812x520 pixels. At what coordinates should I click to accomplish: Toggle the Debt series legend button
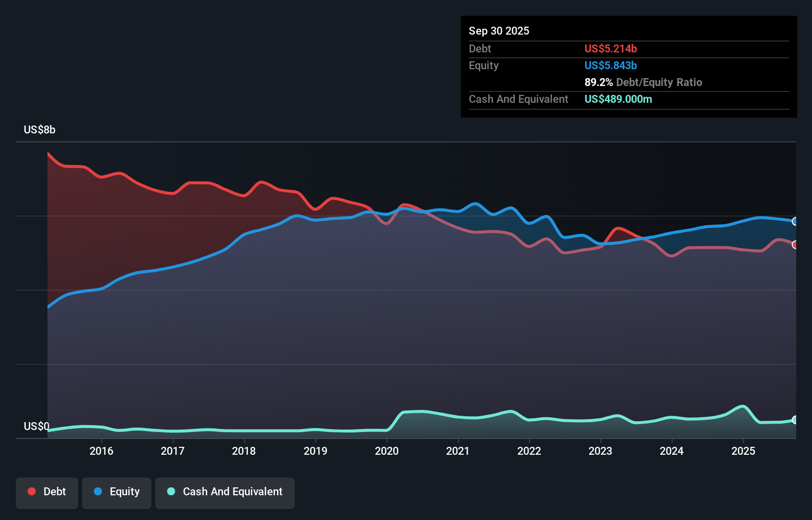pos(47,493)
